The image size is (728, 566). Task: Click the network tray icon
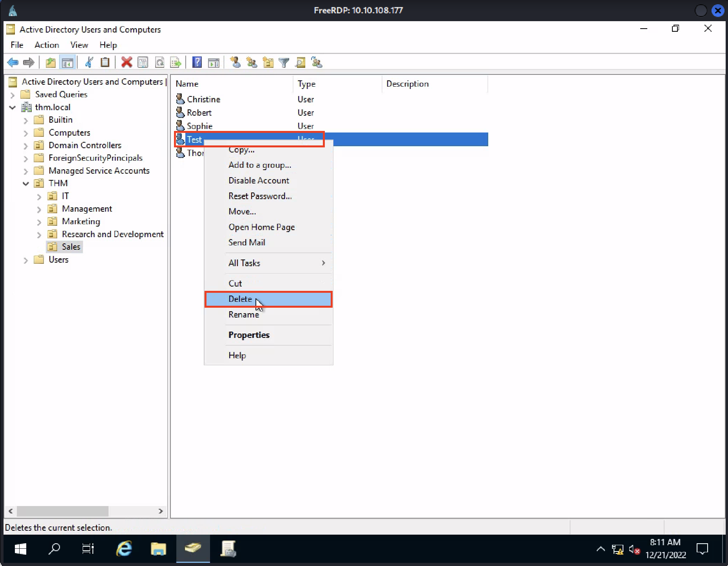coord(618,550)
